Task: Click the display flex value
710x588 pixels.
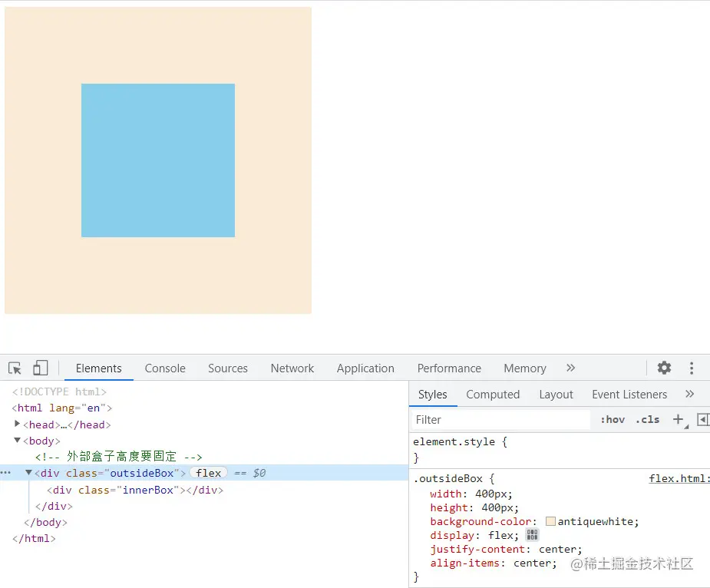Action: [x=500, y=536]
